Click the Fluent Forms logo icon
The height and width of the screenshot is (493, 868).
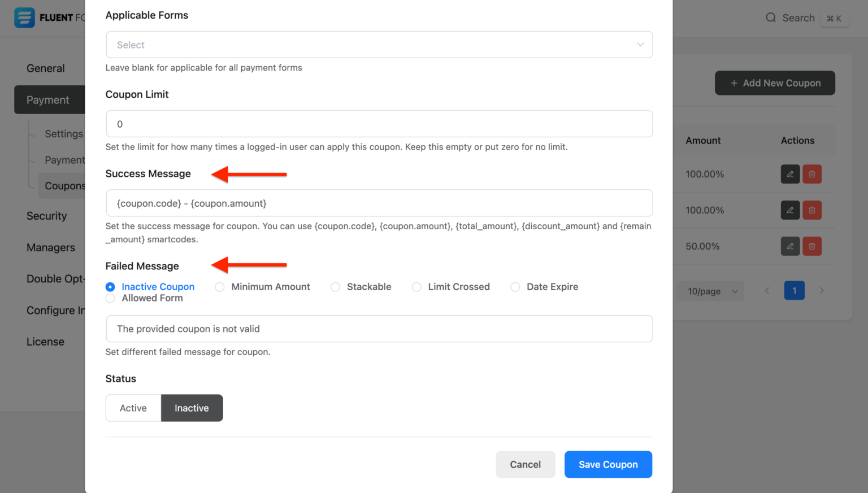(x=25, y=18)
